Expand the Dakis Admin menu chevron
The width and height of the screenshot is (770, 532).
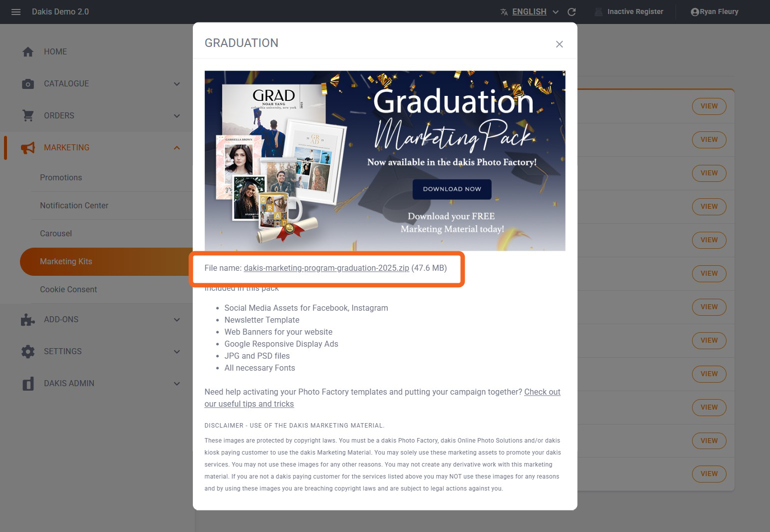point(177,384)
